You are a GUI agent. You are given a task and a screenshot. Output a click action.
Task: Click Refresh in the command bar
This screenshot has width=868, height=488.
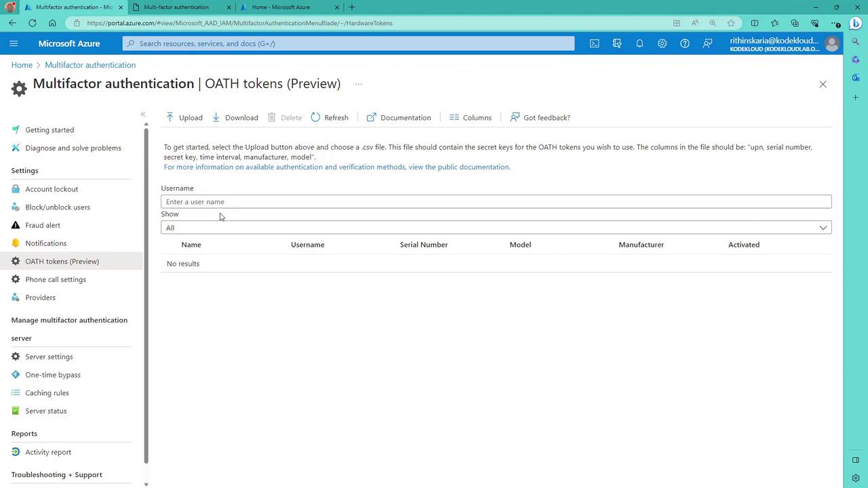[x=330, y=118]
